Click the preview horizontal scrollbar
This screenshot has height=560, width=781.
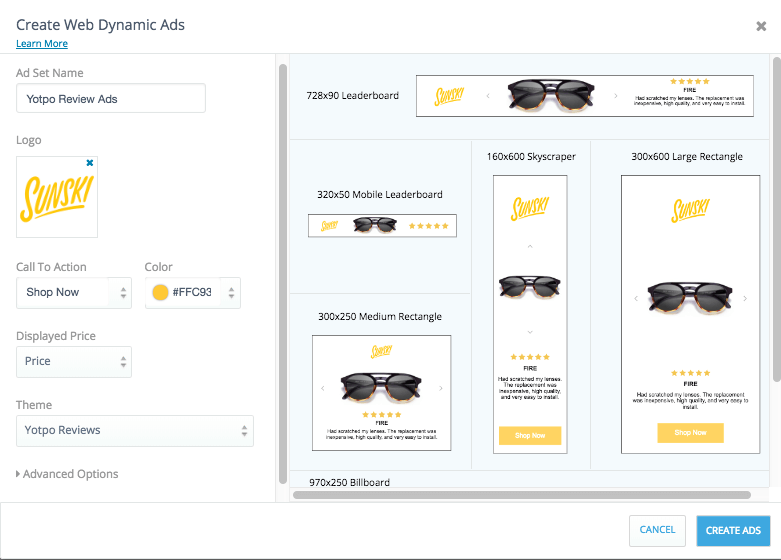521,495
